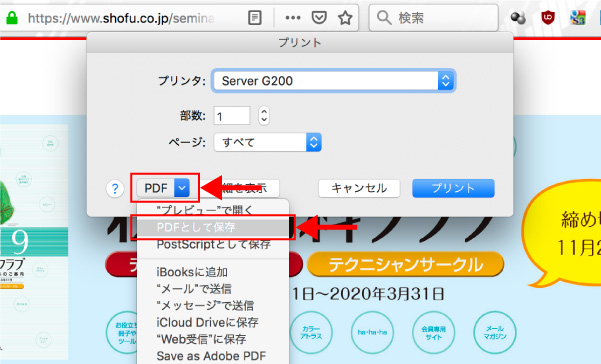Click the shofu.co.jp URL address field
601x364 pixels.
122,18
